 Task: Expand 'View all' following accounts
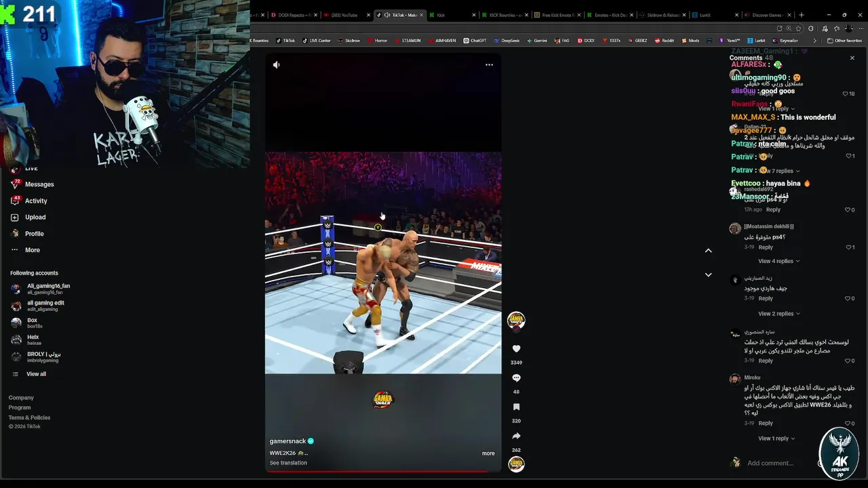click(36, 374)
